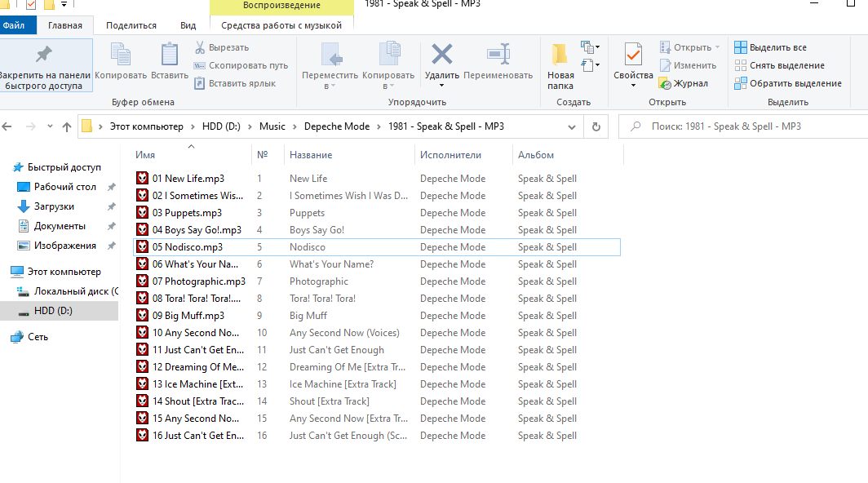Click the Journal (Журнал) history icon

pyautogui.click(x=665, y=83)
